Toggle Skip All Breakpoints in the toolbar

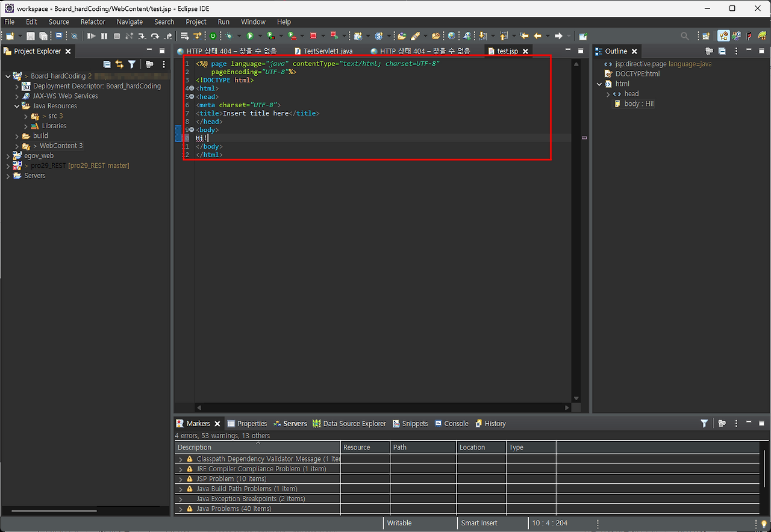(74, 36)
